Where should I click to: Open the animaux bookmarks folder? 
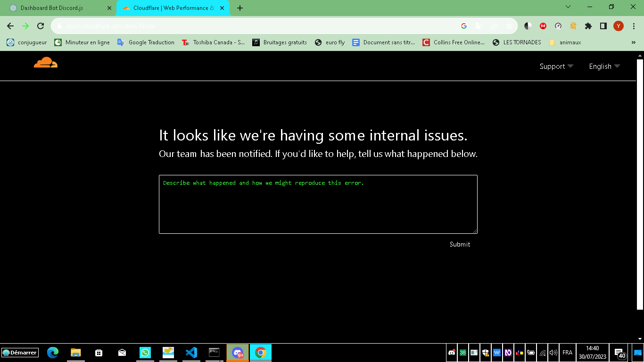(565, 42)
